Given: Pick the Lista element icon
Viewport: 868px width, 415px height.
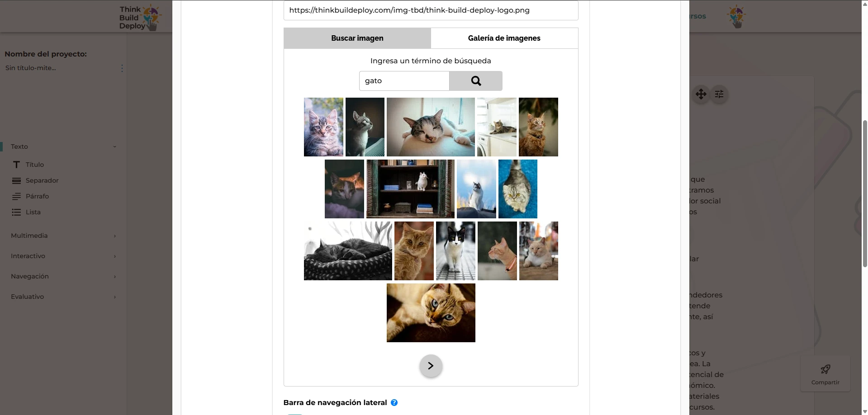Looking at the screenshot, I should 17,212.
